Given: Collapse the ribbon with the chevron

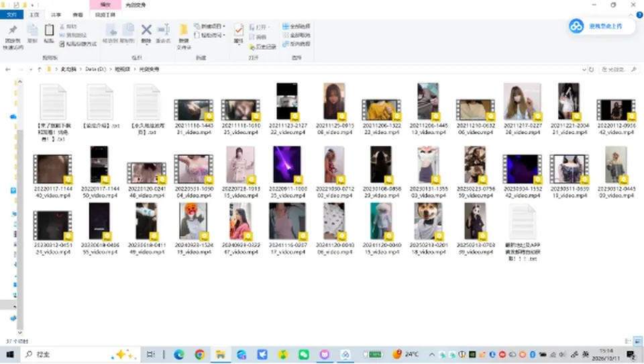Looking at the screenshot, I should (631, 15).
